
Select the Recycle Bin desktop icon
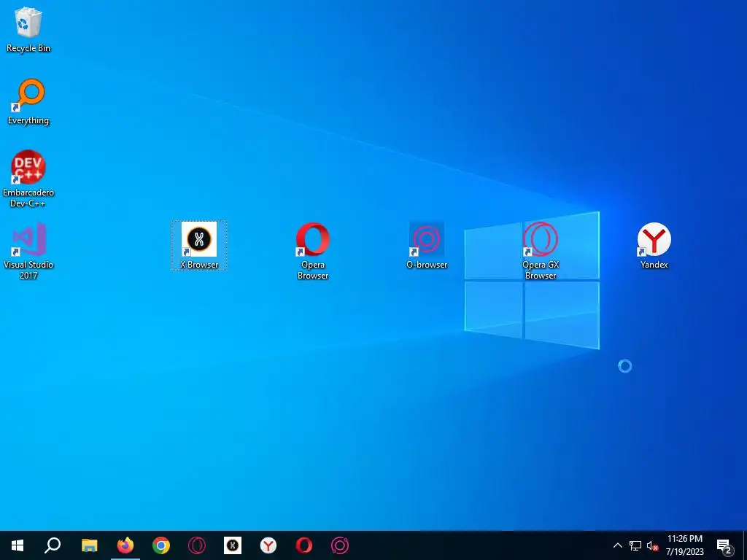tap(28, 30)
